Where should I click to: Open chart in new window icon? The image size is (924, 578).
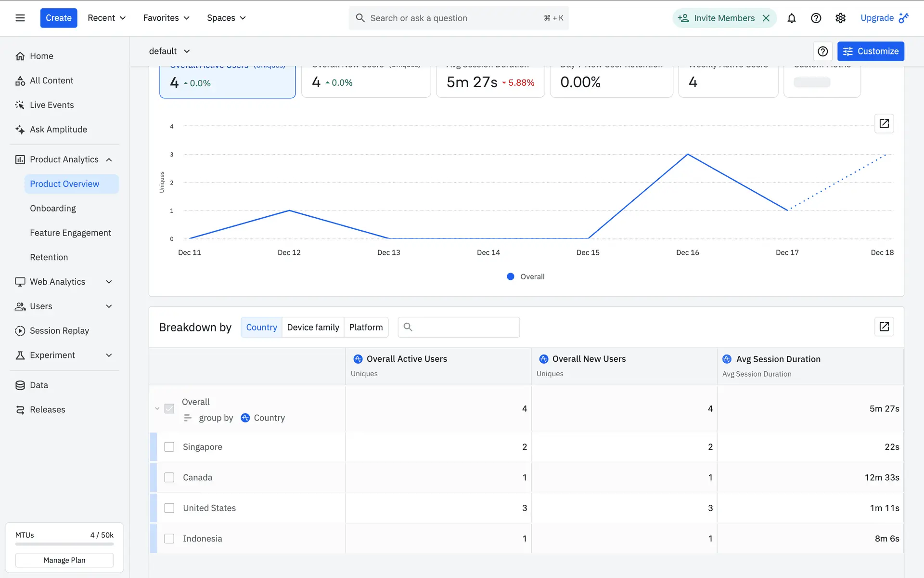click(x=884, y=124)
